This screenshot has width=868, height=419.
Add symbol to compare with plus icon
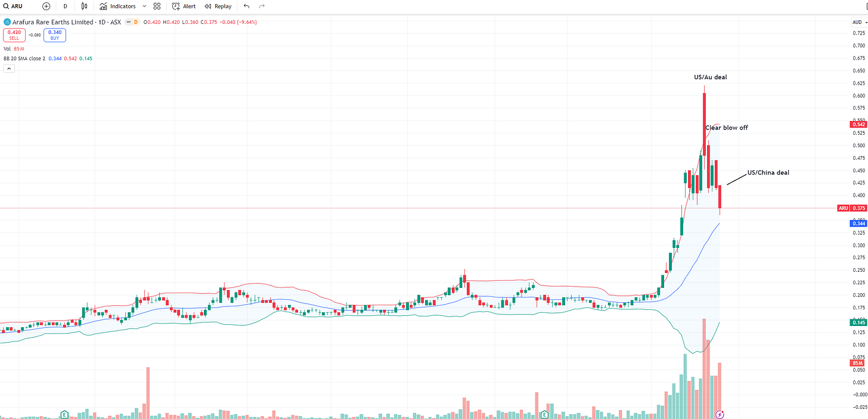pyautogui.click(x=46, y=6)
